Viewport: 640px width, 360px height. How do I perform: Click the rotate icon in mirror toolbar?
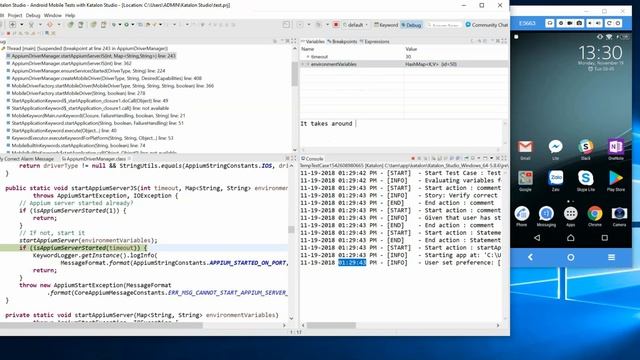pyautogui.click(x=609, y=23)
